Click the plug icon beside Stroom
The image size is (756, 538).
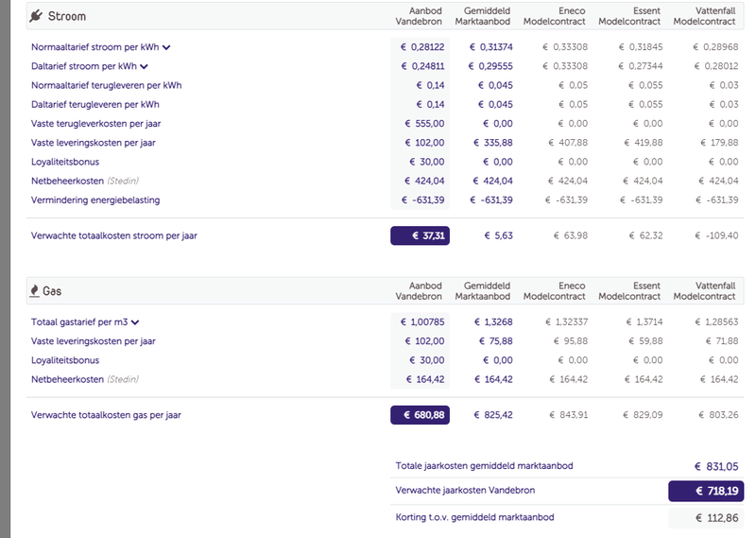point(36,16)
